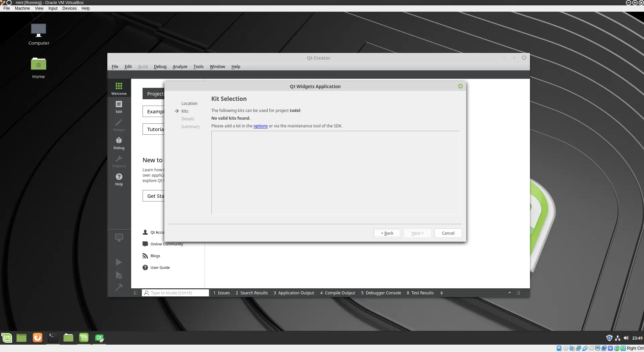Click the Get Started button
644x352 pixels.
(154, 196)
